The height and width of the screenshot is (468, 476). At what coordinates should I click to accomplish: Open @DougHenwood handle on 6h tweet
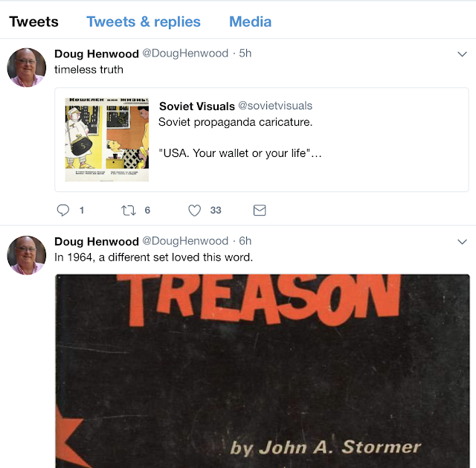[185, 241]
